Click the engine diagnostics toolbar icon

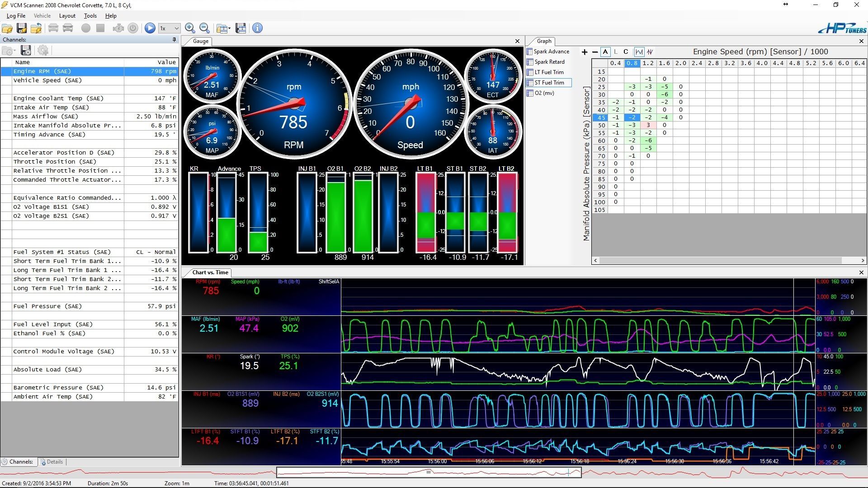[x=118, y=28]
